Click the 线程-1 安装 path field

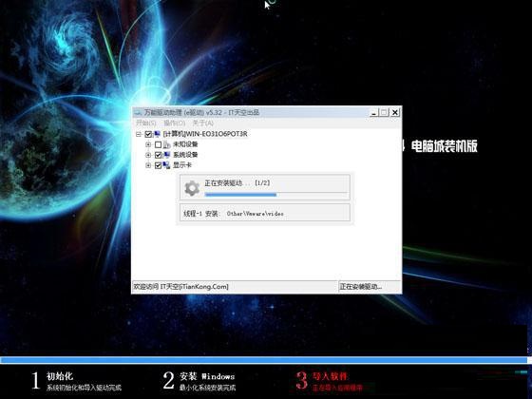[x=265, y=213]
